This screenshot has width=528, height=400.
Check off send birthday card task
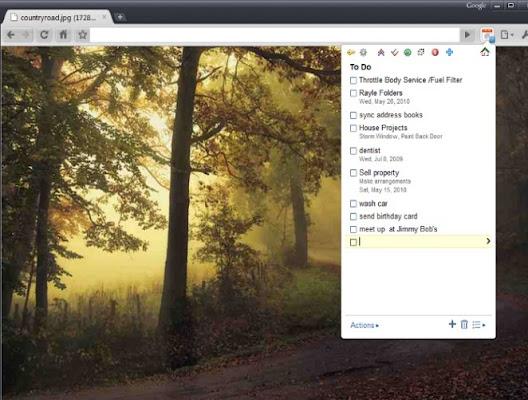(x=353, y=216)
